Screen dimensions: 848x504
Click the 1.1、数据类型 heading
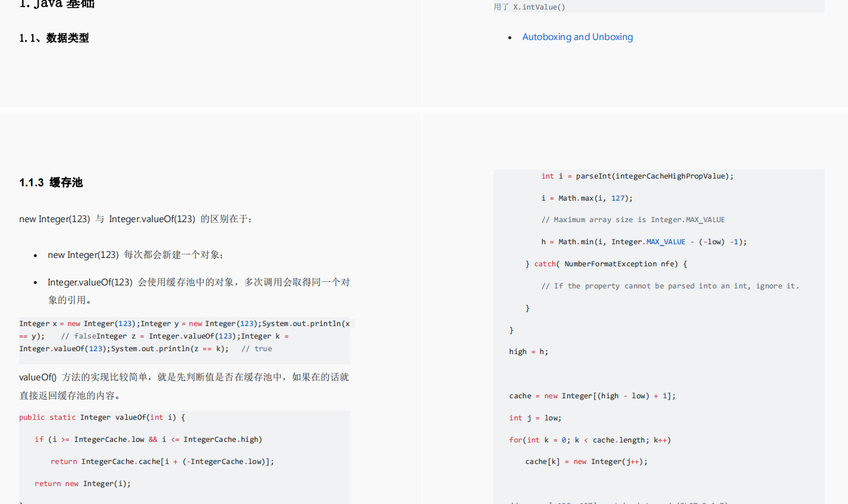point(54,38)
